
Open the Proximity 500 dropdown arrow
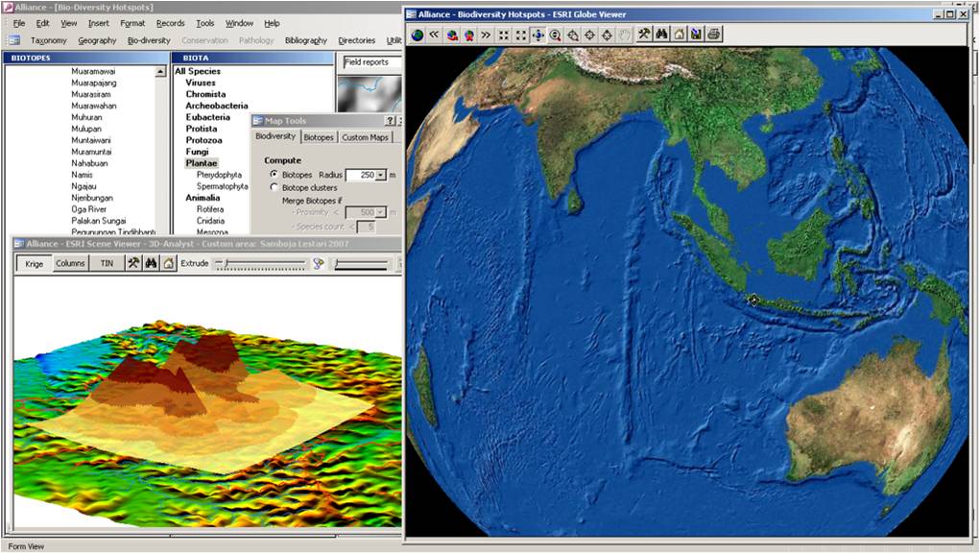pyautogui.click(x=381, y=212)
